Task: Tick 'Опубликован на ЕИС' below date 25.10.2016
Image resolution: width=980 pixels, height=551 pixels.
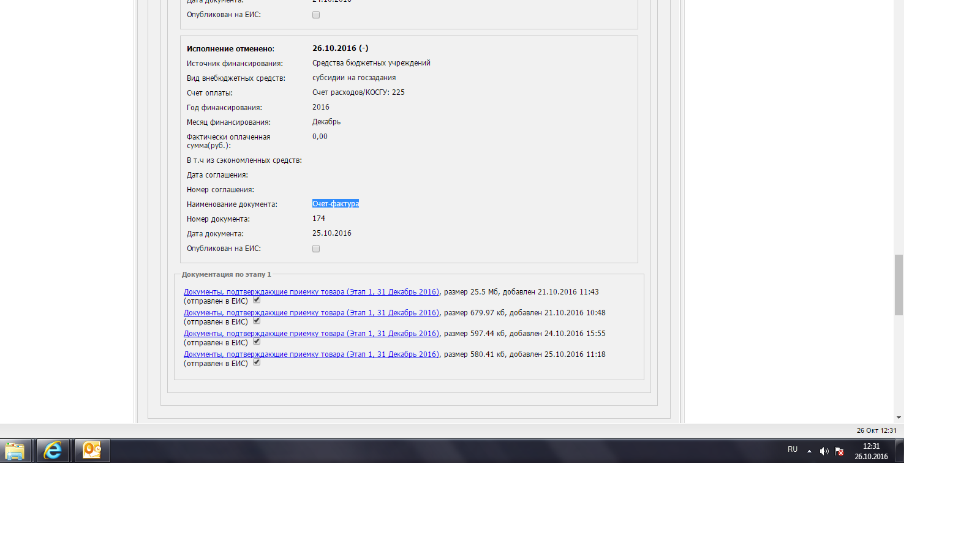Action: (316, 249)
